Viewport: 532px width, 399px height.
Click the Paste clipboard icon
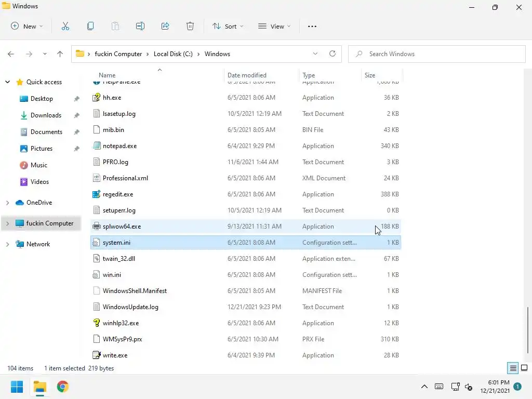pyautogui.click(x=115, y=26)
